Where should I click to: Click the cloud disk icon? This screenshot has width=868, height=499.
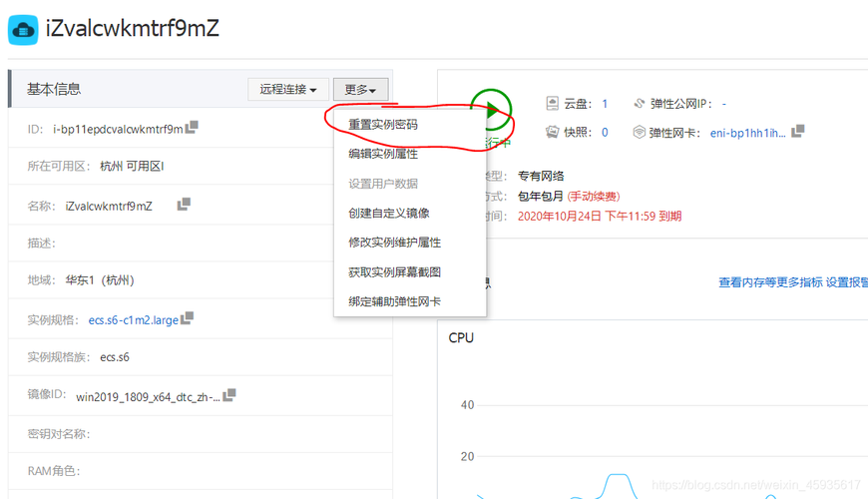tap(552, 104)
